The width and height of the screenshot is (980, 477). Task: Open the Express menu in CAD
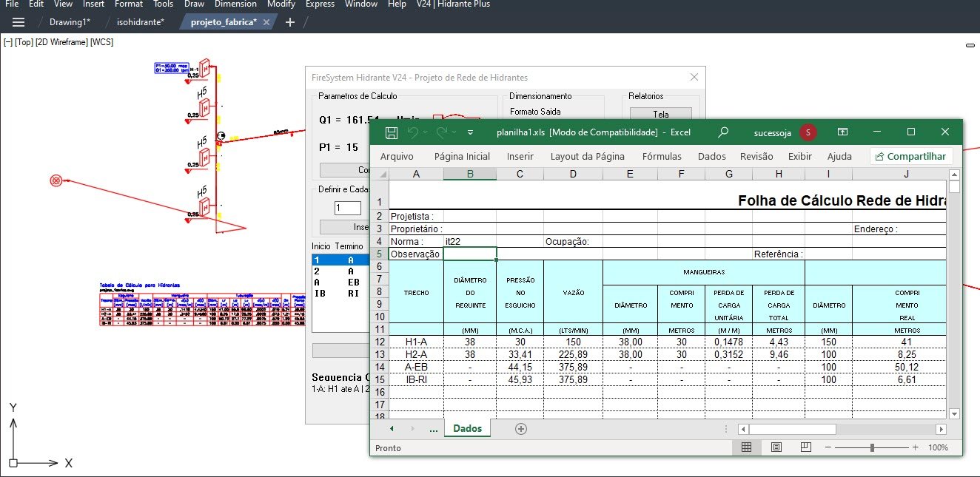[x=320, y=4]
